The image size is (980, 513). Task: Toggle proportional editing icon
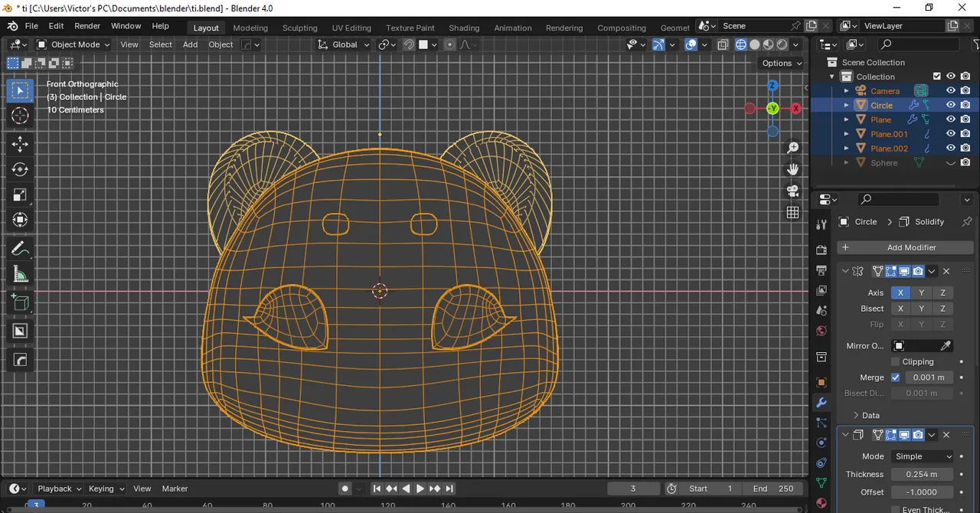[x=449, y=44]
